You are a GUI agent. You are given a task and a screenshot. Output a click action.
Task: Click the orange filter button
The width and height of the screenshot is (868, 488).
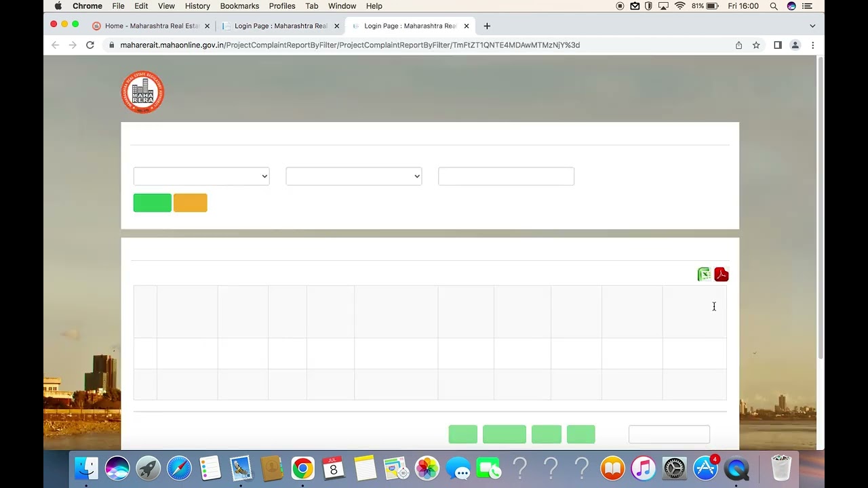(191, 203)
